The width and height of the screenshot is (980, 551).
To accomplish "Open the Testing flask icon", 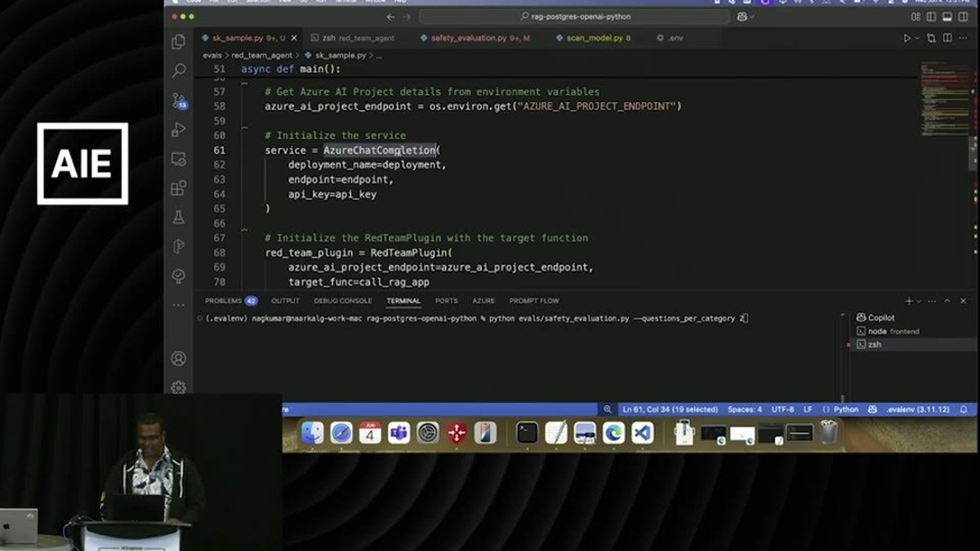I will pos(178,218).
